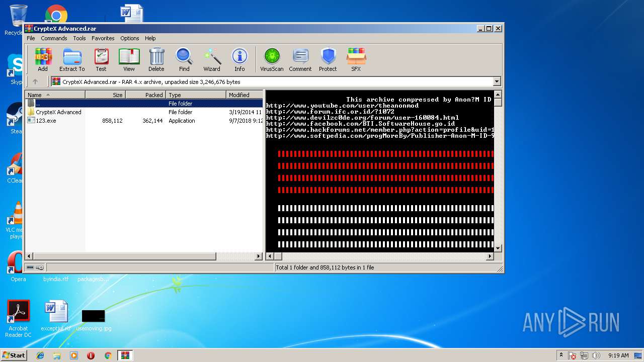This screenshot has width=644, height=362.
Task: Open the Comment tool
Action: click(x=300, y=60)
